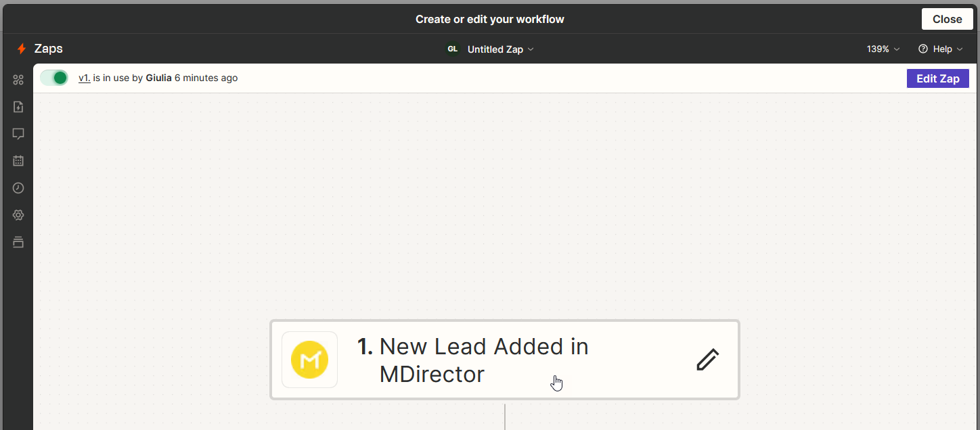The height and width of the screenshot is (430, 980).
Task: Open the comments speech bubble icon
Action: pyautogui.click(x=18, y=134)
